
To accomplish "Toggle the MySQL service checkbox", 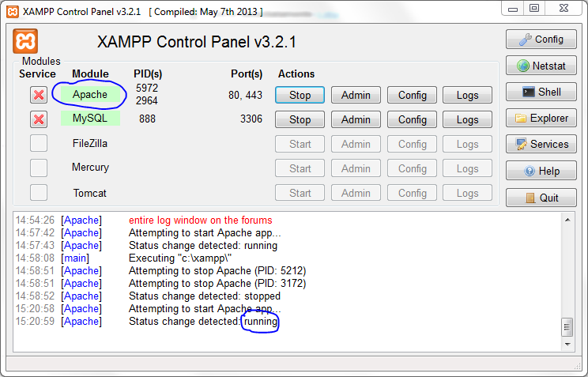I will [x=39, y=119].
